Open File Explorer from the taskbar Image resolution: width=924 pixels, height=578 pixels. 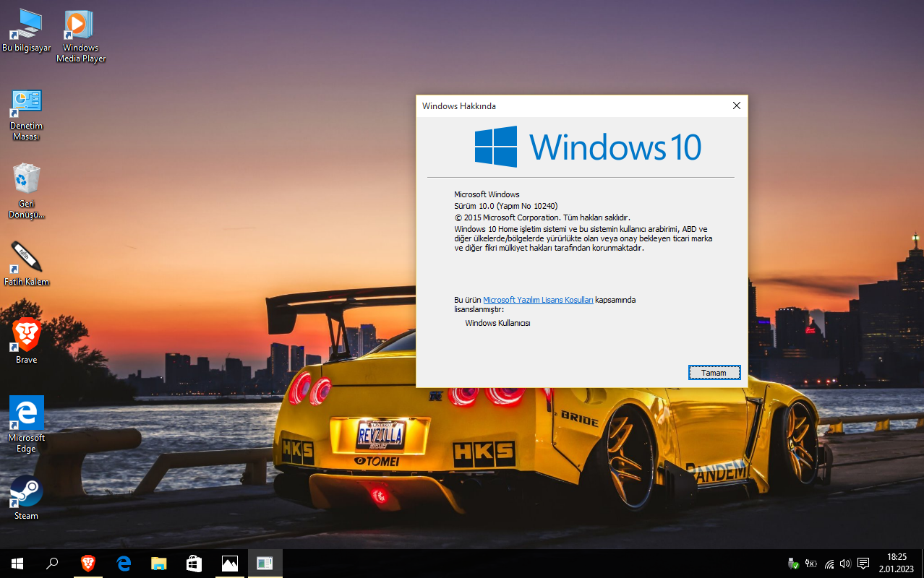pos(158,563)
